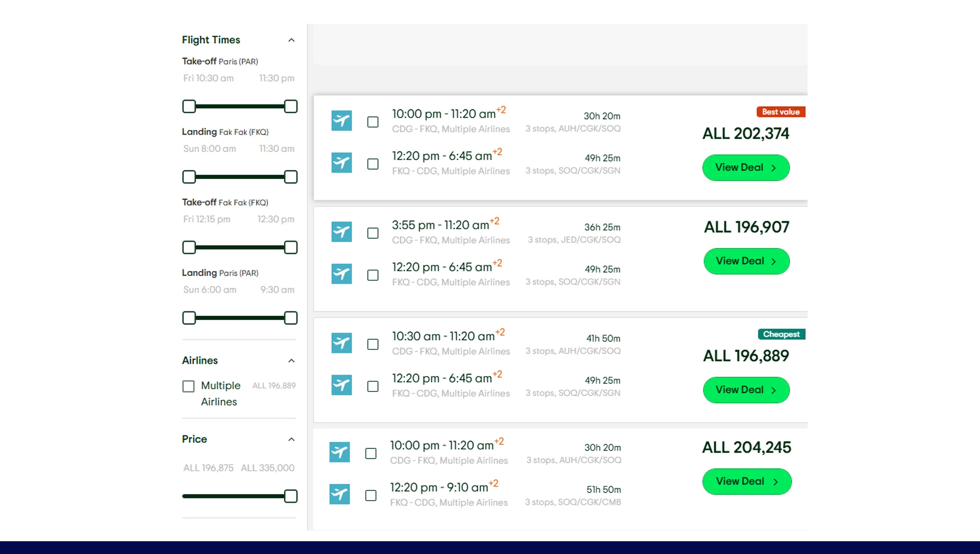Click the large ALL 196,889 deal price
980x554 pixels.
click(x=746, y=356)
